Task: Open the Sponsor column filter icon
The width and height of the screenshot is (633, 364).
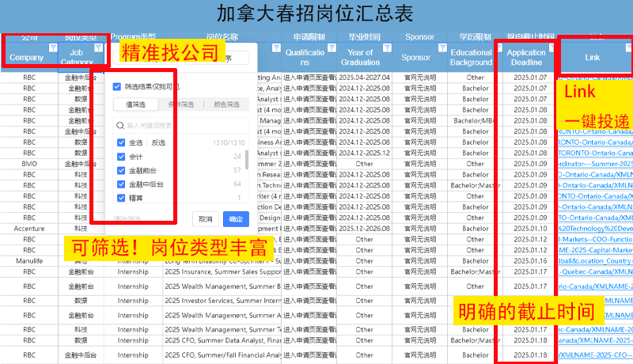Action: coord(442,47)
